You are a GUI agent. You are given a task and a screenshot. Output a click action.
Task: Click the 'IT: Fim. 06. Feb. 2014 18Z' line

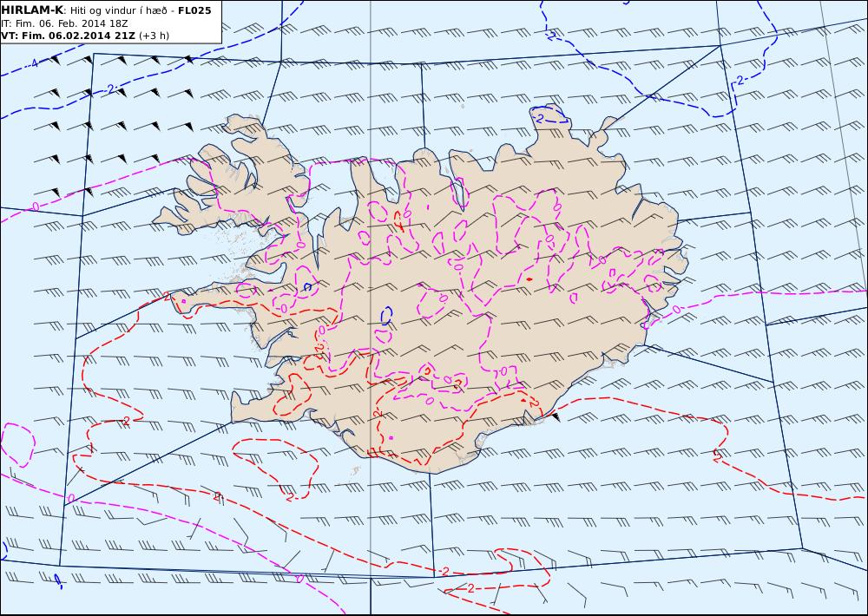pos(65,23)
